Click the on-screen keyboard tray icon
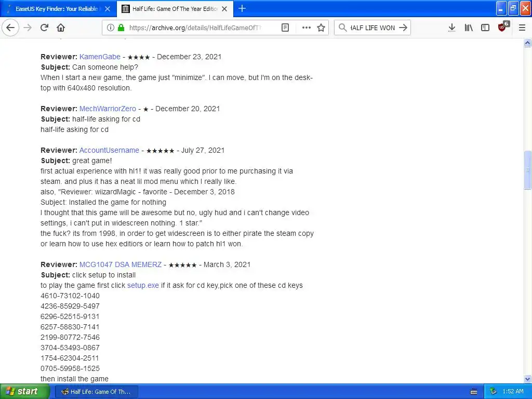Viewport: 532px width, 399px height. 474,392
